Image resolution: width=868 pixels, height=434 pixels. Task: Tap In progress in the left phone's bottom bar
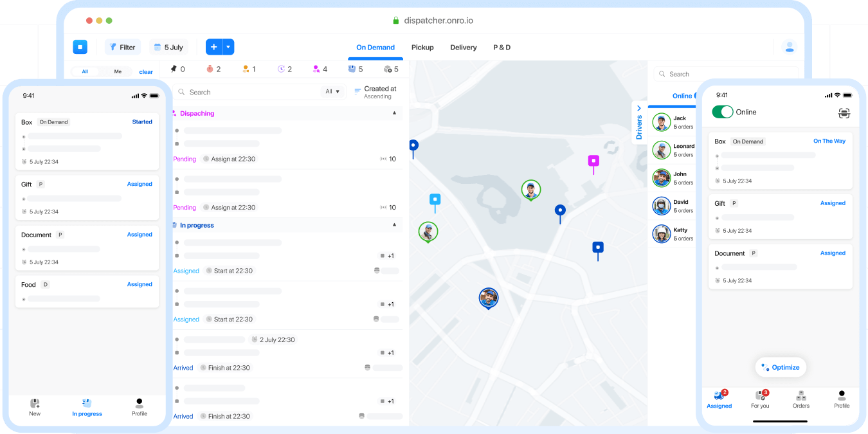tap(87, 407)
